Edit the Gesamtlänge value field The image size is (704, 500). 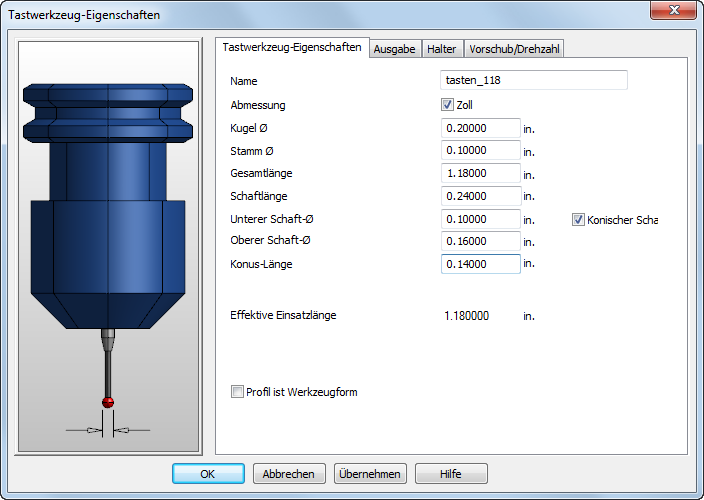[480, 173]
